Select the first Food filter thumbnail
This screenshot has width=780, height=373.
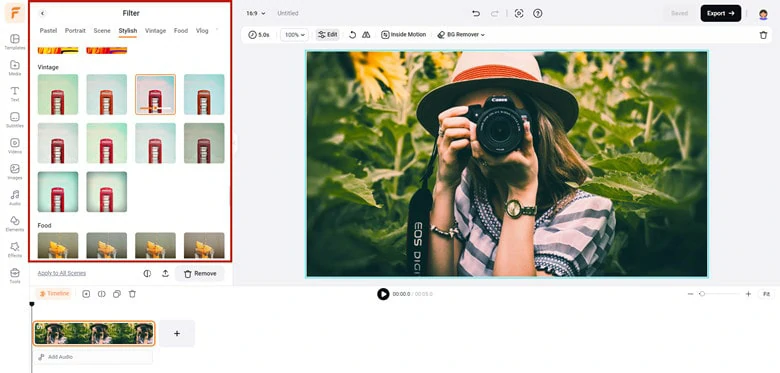pos(58,245)
